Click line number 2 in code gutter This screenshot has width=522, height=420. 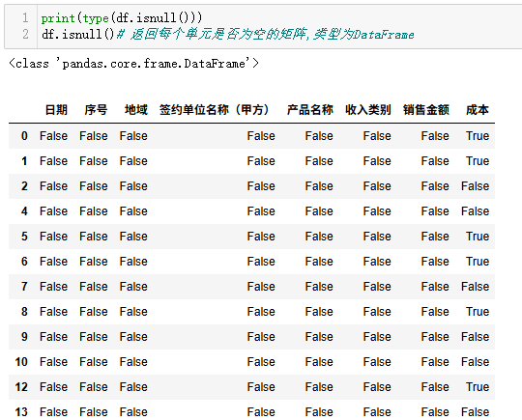[x=25, y=34]
